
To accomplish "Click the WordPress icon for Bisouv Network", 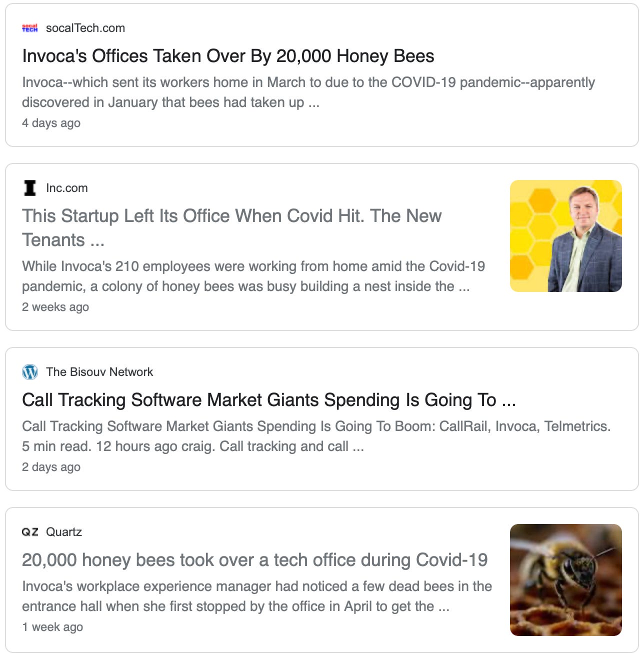I will tap(30, 372).
